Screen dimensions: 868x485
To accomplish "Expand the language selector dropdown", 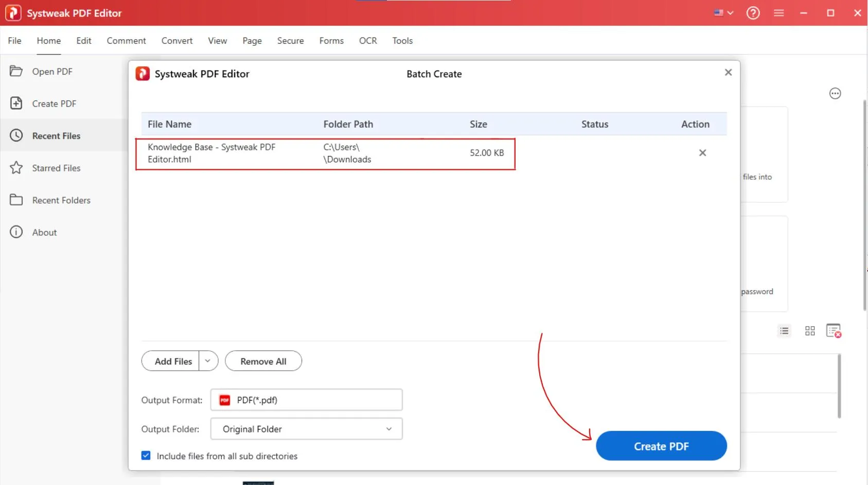I will point(729,13).
